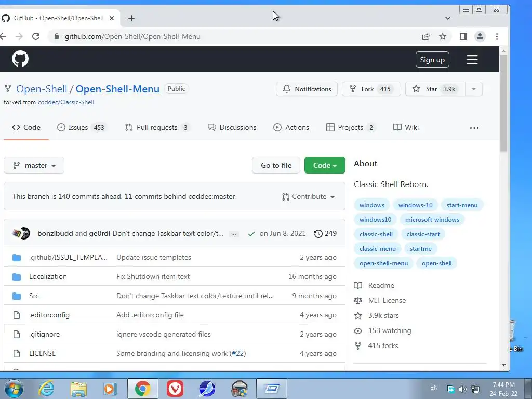Expand the green Code dropdown button
Screen dimensions: 532x399
click(325, 165)
